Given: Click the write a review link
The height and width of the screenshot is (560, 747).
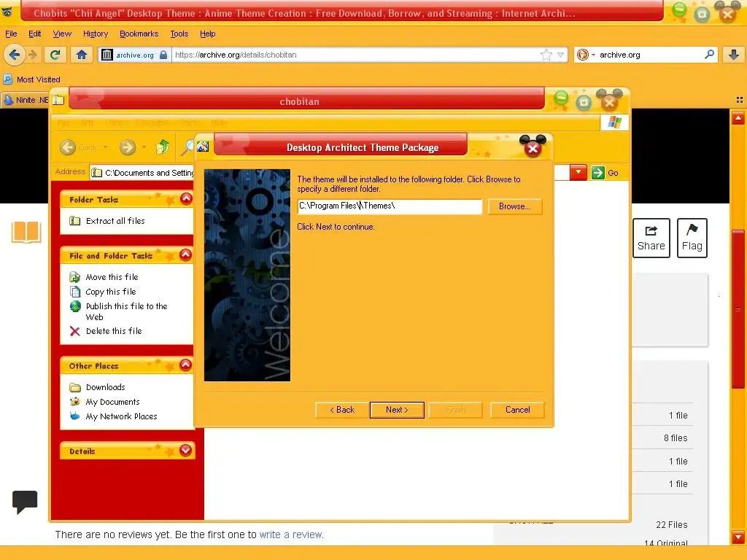Looking at the screenshot, I should click(x=290, y=534).
